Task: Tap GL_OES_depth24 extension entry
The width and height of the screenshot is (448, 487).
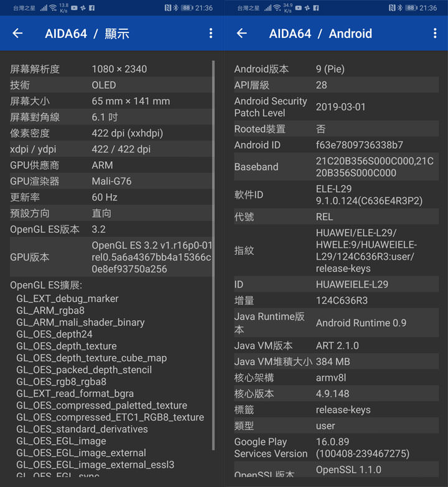Action: point(54,334)
